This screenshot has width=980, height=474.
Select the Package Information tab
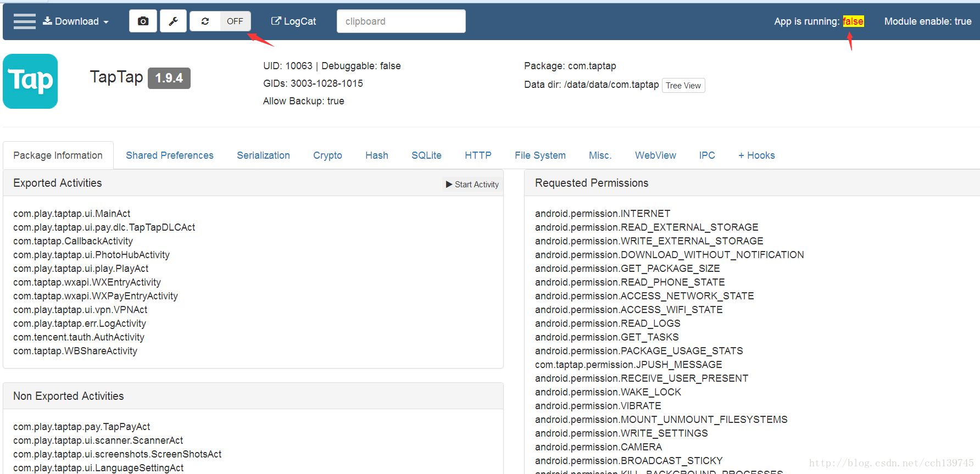click(x=58, y=155)
